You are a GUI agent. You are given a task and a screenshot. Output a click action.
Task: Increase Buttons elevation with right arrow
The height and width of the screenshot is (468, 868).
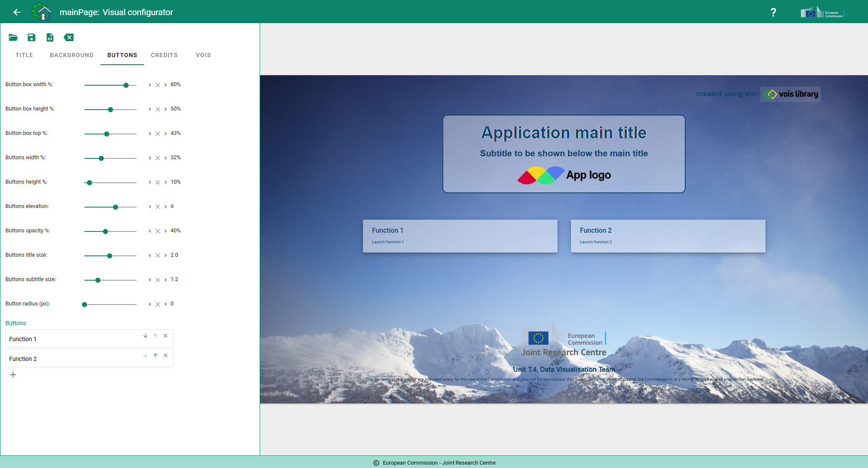(166, 207)
